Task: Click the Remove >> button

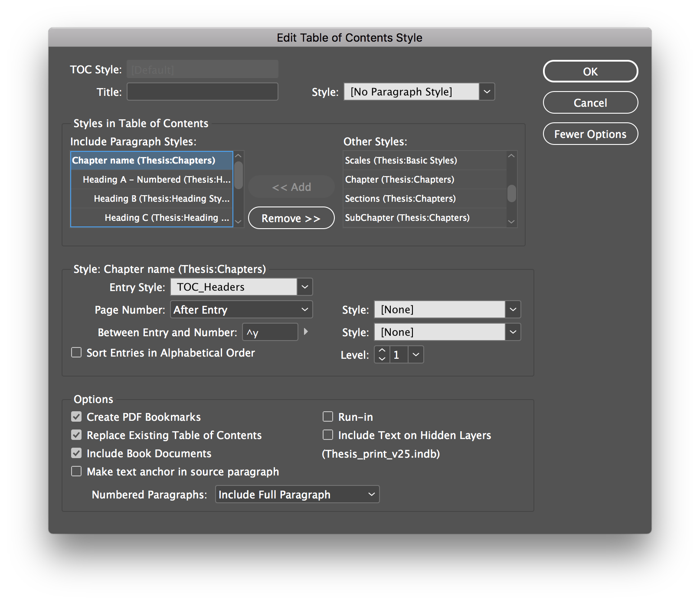Action: (x=291, y=218)
